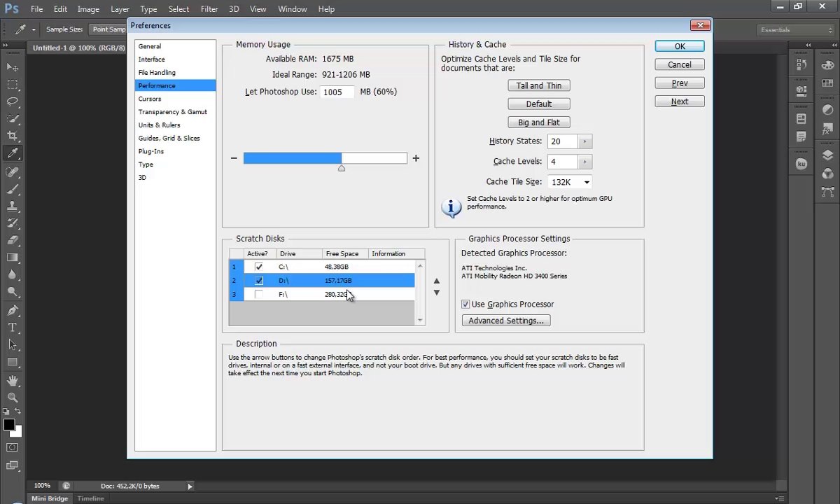Screen dimensions: 840x504
Task: Move selected scratch disk down
Action: pos(437,293)
